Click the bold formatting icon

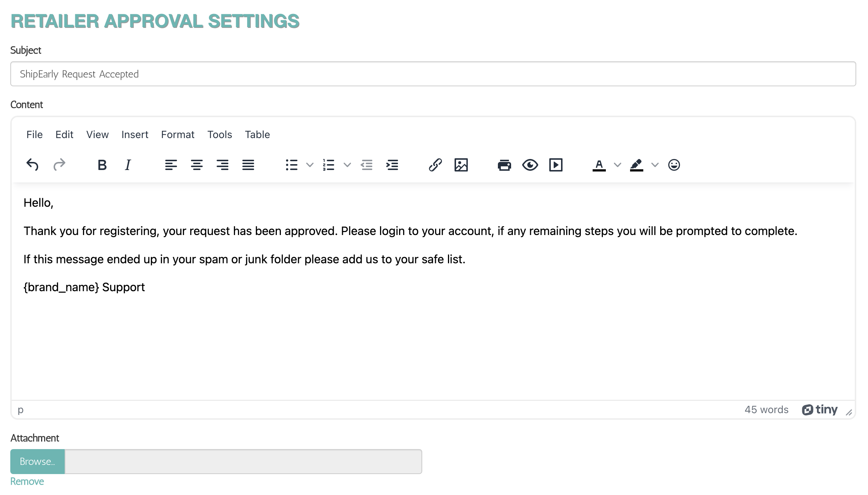[x=101, y=165]
